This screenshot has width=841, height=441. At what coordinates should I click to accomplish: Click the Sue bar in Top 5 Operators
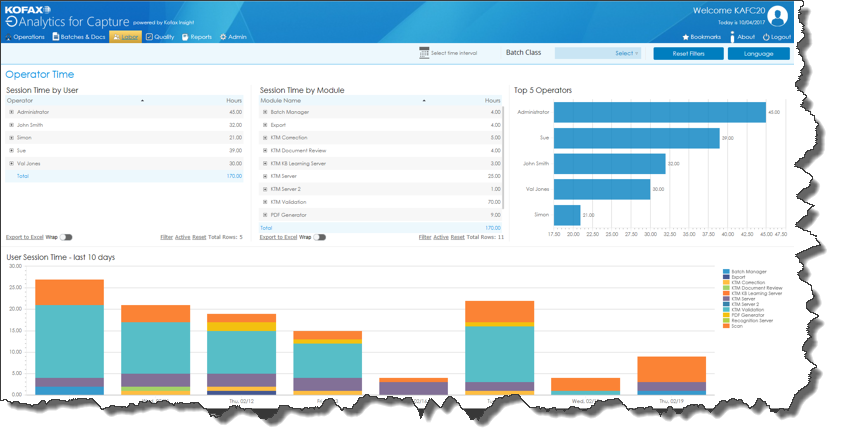(637, 138)
